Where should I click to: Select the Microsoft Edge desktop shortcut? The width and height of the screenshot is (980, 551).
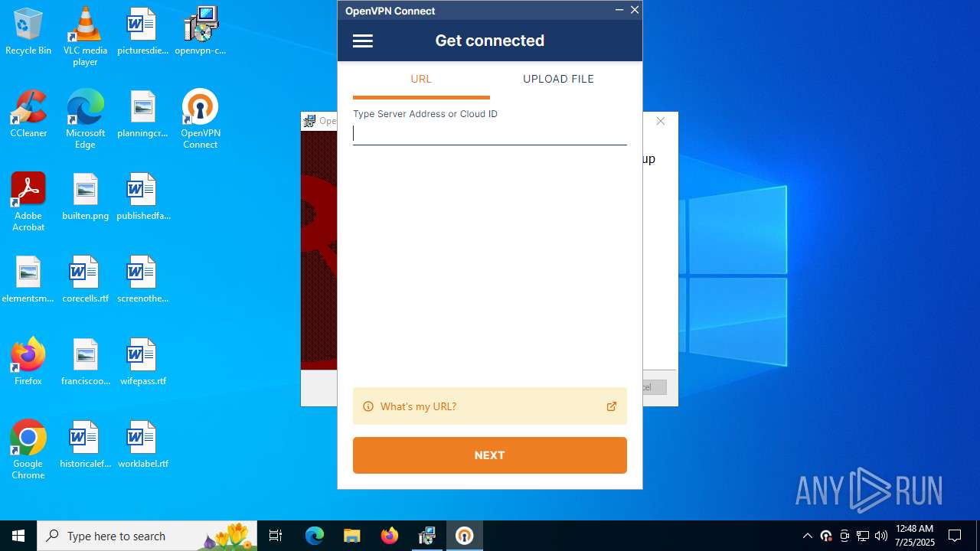tap(85, 119)
